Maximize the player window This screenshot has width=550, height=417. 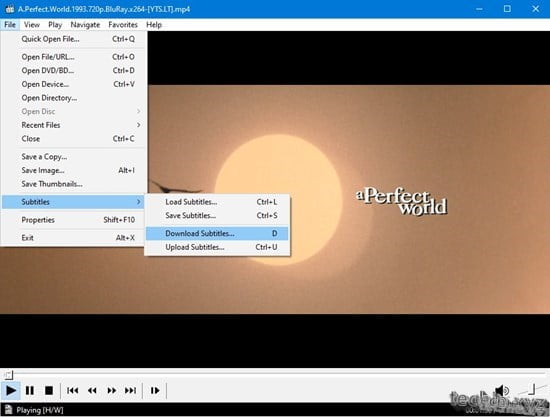click(x=507, y=9)
